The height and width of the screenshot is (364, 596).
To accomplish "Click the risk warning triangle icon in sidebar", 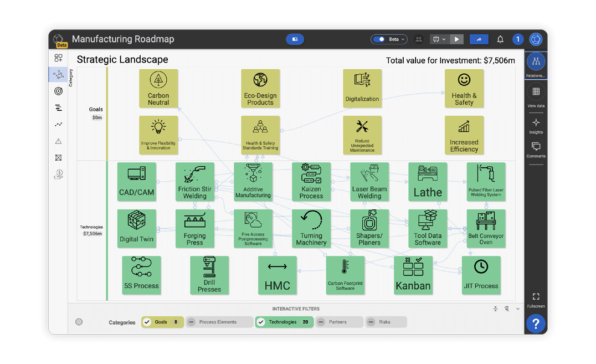I will [58, 141].
